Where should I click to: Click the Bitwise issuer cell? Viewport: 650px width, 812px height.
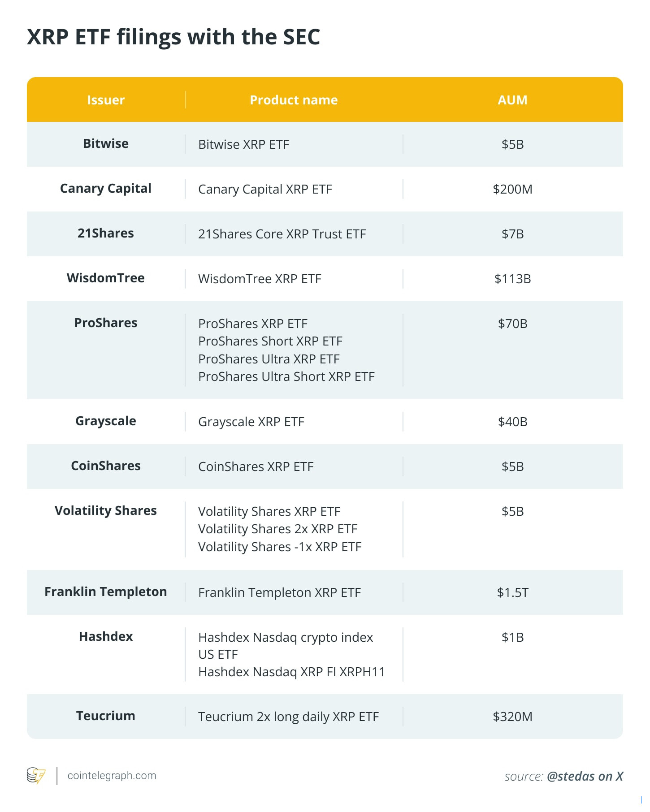[106, 144]
